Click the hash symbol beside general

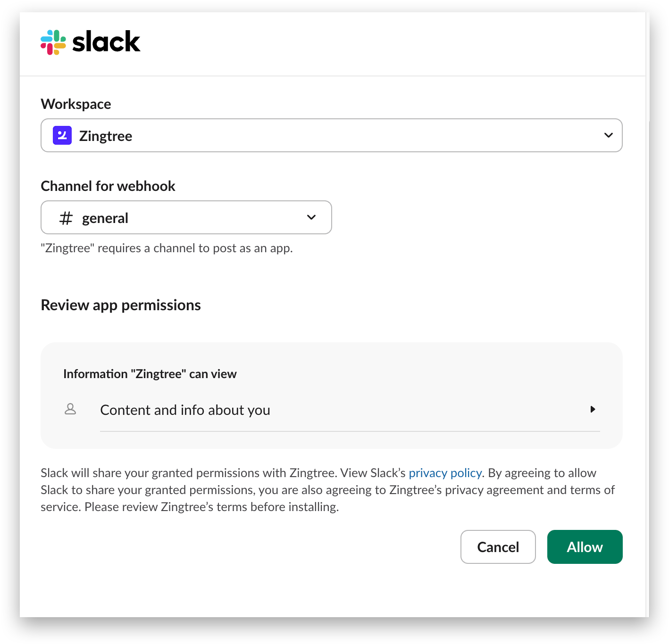pyautogui.click(x=66, y=218)
